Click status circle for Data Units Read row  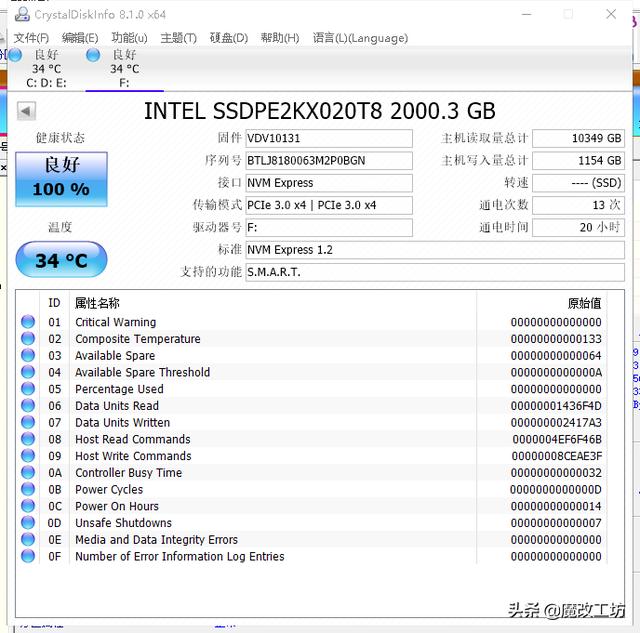(x=28, y=405)
